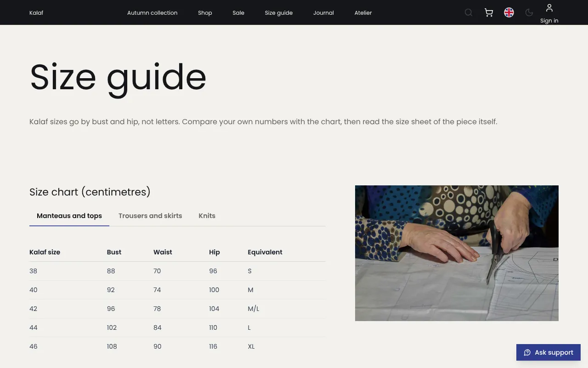This screenshot has height=368, width=588.
Task: Select Kalaf size 40 cell
Action: [33, 290]
